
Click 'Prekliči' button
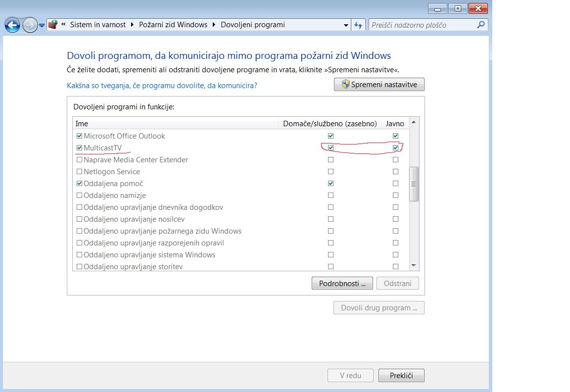(x=401, y=376)
